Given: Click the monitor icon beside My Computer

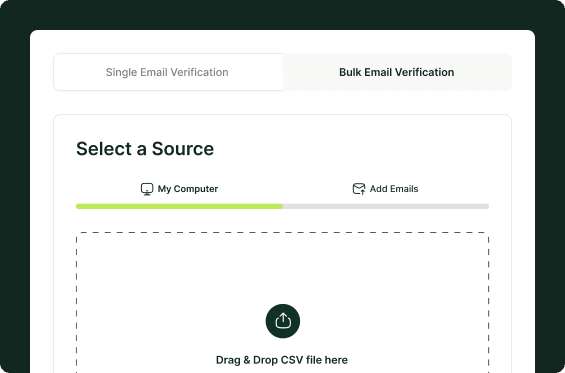Looking at the screenshot, I should [x=147, y=189].
